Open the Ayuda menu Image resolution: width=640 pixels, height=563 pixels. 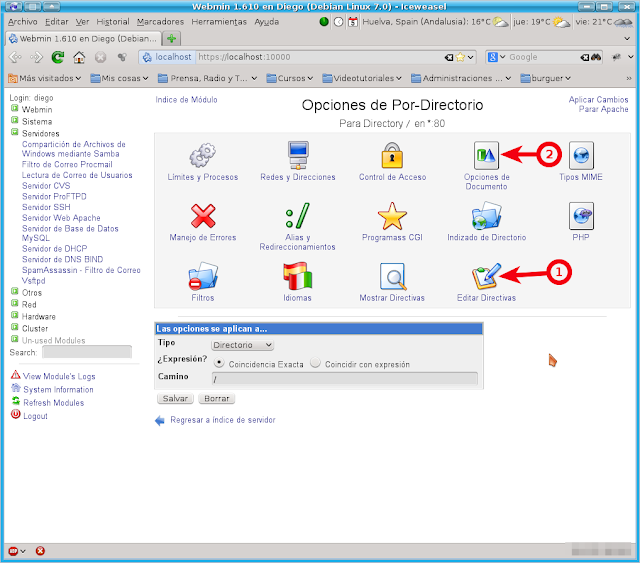click(x=267, y=22)
